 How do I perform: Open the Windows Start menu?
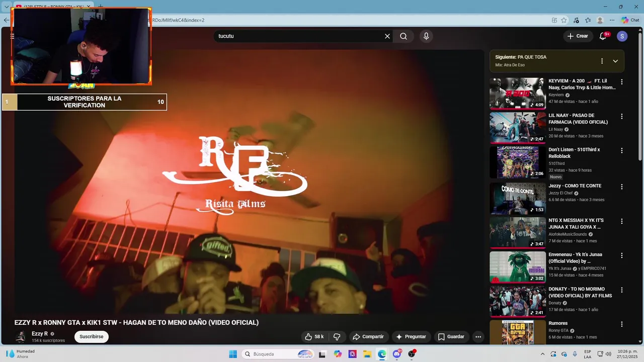[233, 354]
